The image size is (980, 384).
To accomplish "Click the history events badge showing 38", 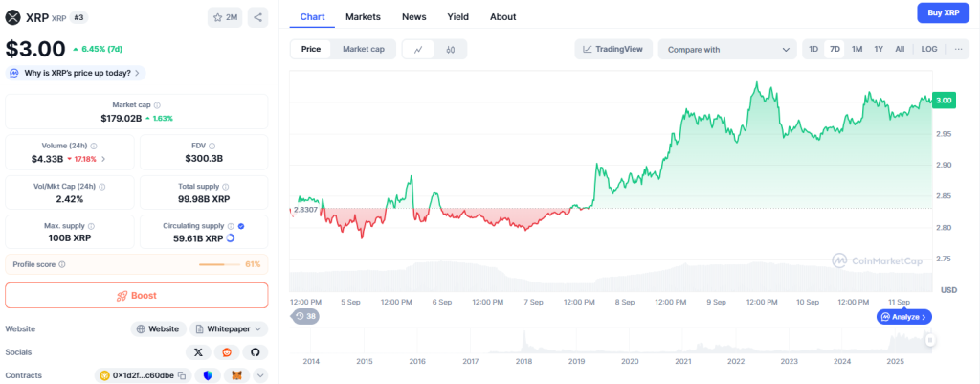I will click(x=305, y=316).
